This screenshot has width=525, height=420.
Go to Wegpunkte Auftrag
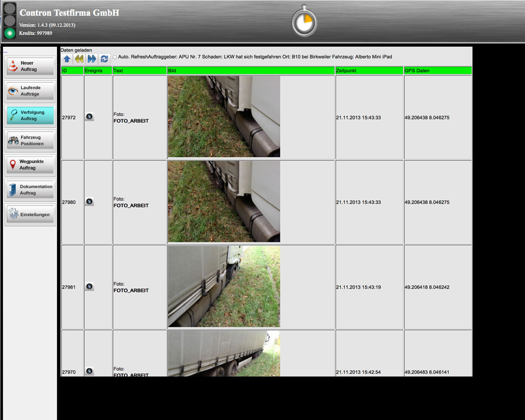[30, 165]
